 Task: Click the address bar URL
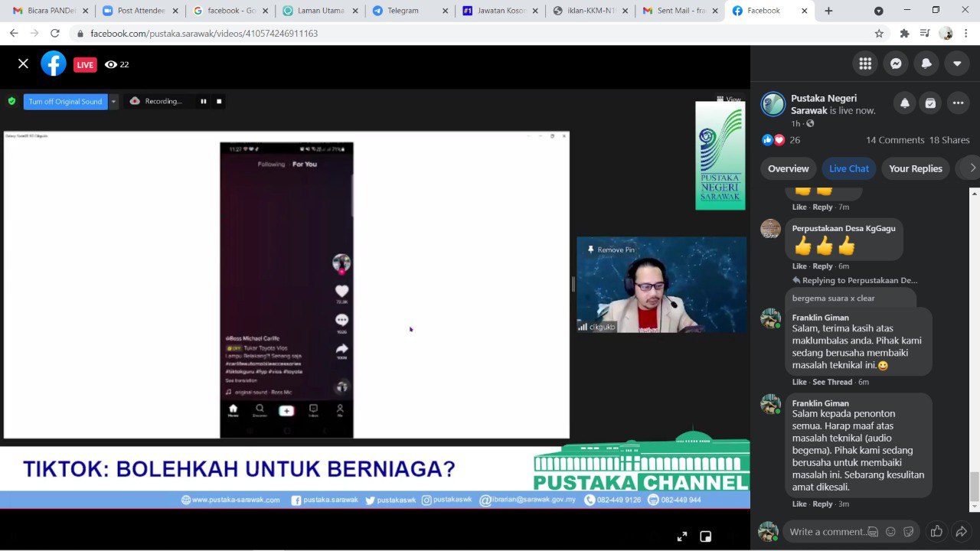click(204, 34)
